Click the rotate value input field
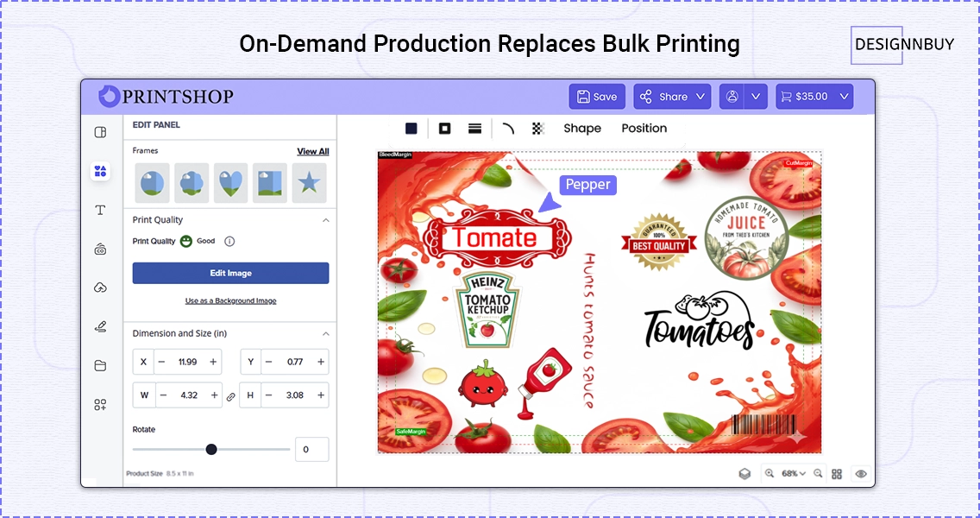This screenshot has height=518, width=980. coord(312,449)
